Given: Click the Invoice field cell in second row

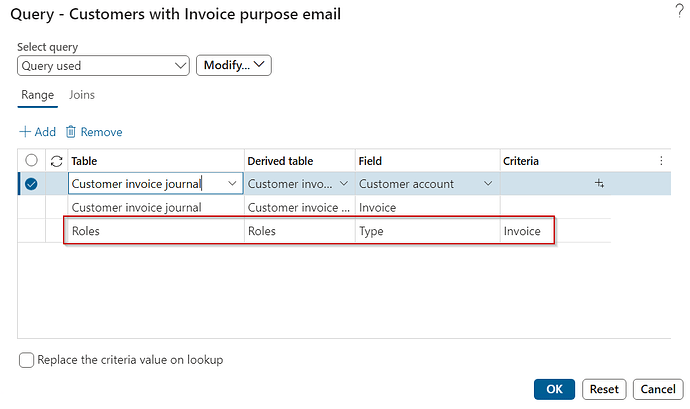Looking at the screenshot, I should (427, 207).
